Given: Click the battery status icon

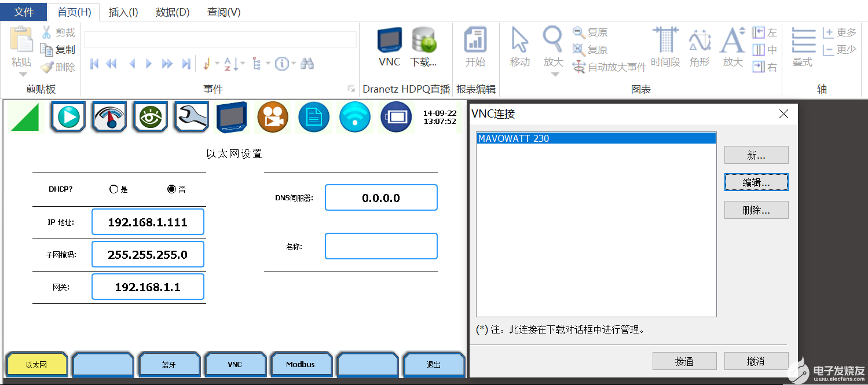Looking at the screenshot, I should coord(396,117).
